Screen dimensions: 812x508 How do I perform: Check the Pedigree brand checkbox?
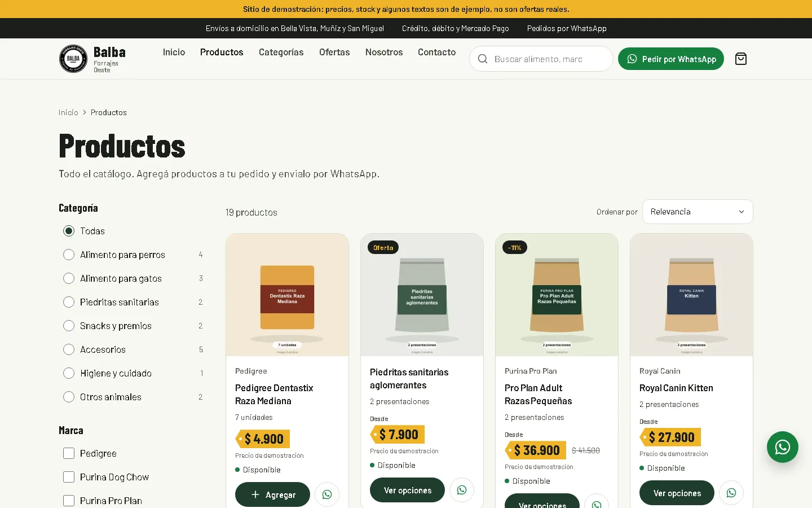click(69, 453)
